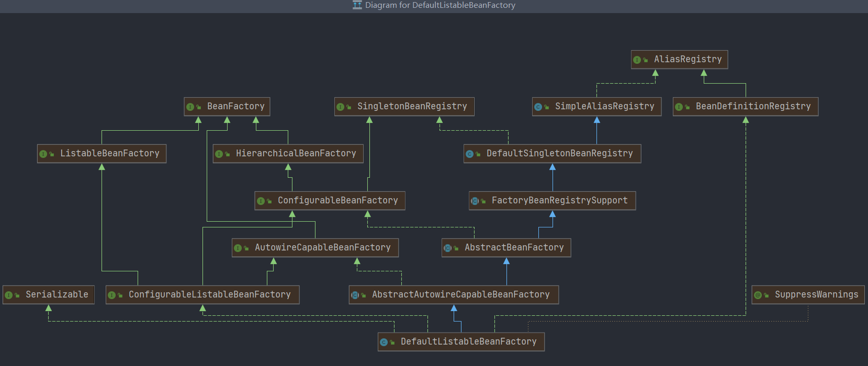Select the SingletonBeanRegistry node
The height and width of the screenshot is (366, 868).
tap(404, 107)
